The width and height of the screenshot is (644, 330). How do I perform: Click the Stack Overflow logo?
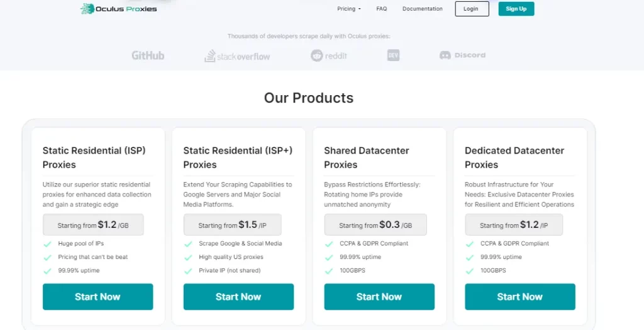click(x=237, y=56)
